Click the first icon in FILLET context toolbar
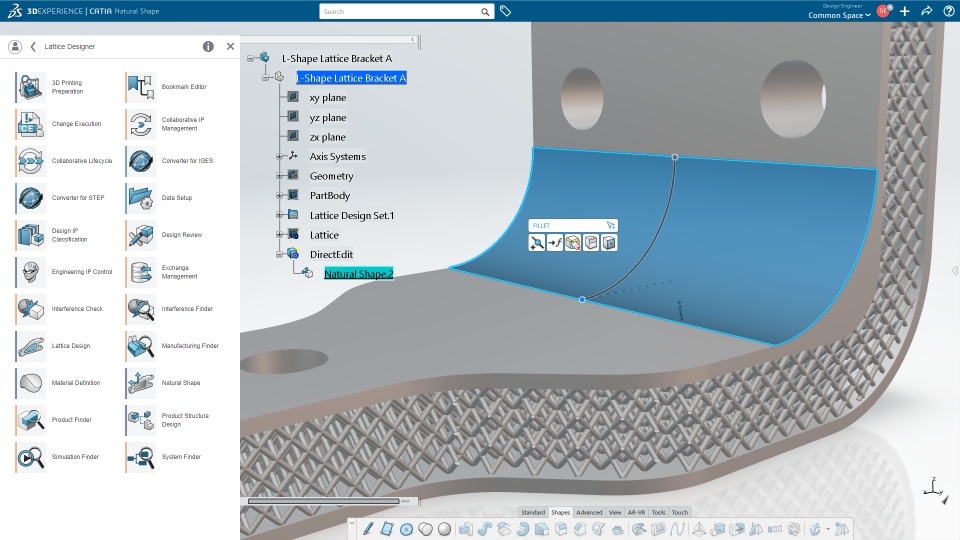Viewport: 960px width, 540px height. tap(536, 243)
